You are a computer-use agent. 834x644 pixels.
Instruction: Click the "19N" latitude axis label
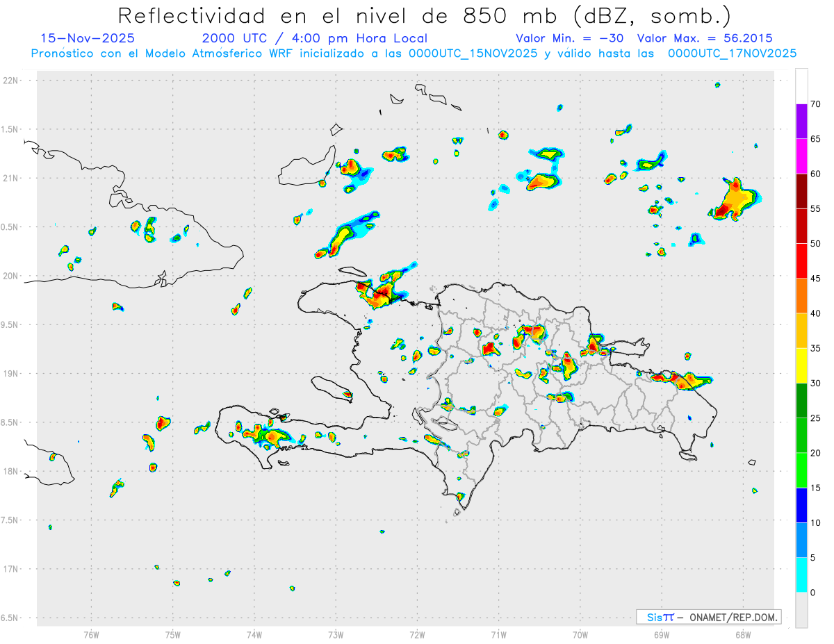pyautogui.click(x=12, y=374)
